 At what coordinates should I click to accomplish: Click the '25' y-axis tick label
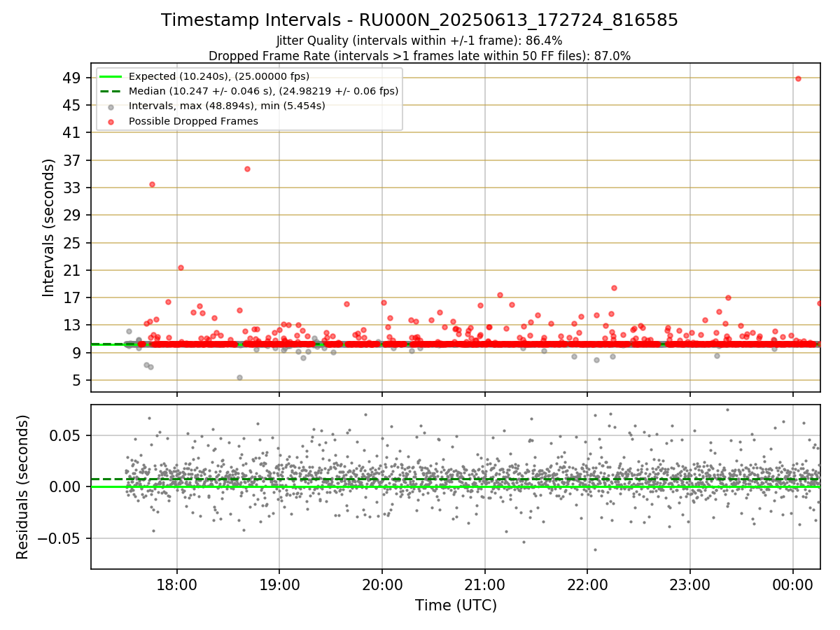[73, 243]
